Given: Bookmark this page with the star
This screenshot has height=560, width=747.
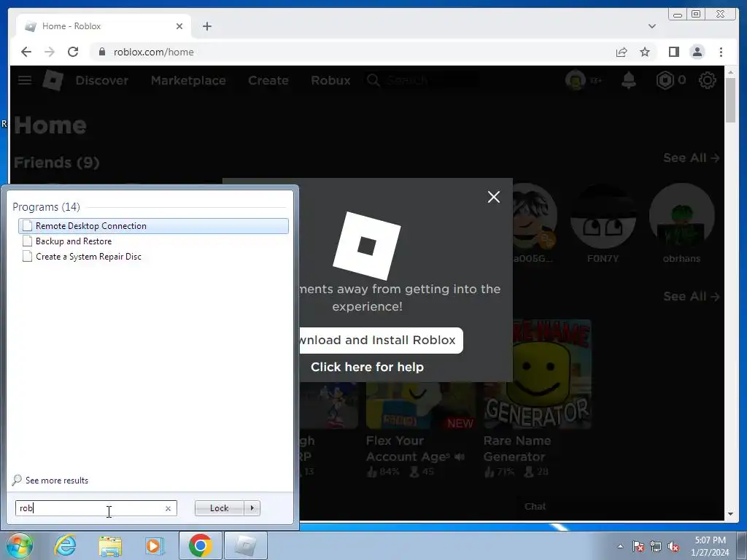Looking at the screenshot, I should pos(645,52).
